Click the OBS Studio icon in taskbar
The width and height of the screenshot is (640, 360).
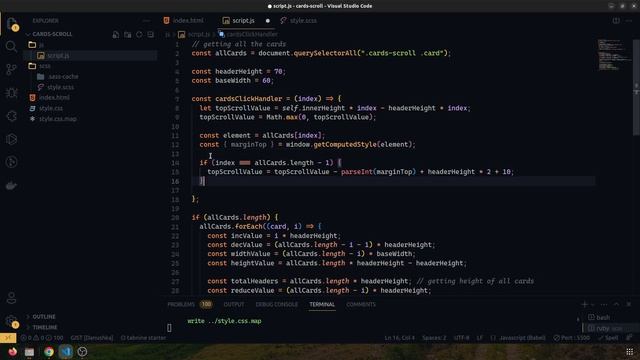click(x=82, y=352)
